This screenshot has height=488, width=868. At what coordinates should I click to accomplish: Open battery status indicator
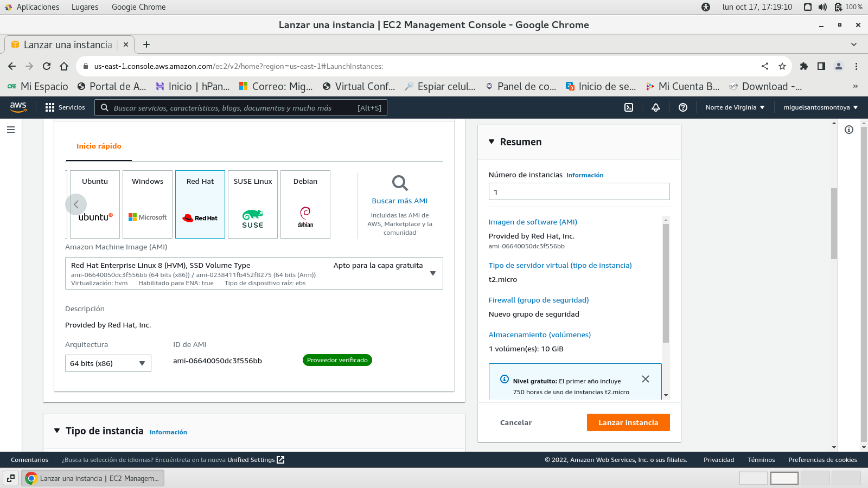coord(848,7)
